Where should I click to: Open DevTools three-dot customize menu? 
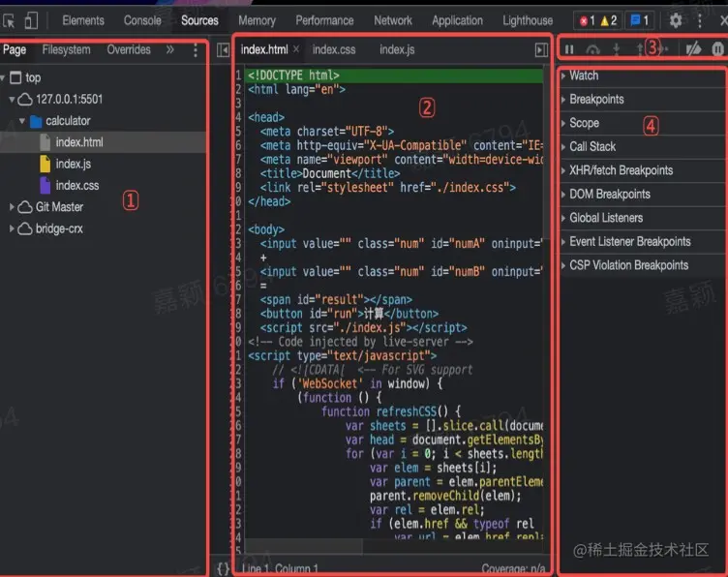[700, 20]
